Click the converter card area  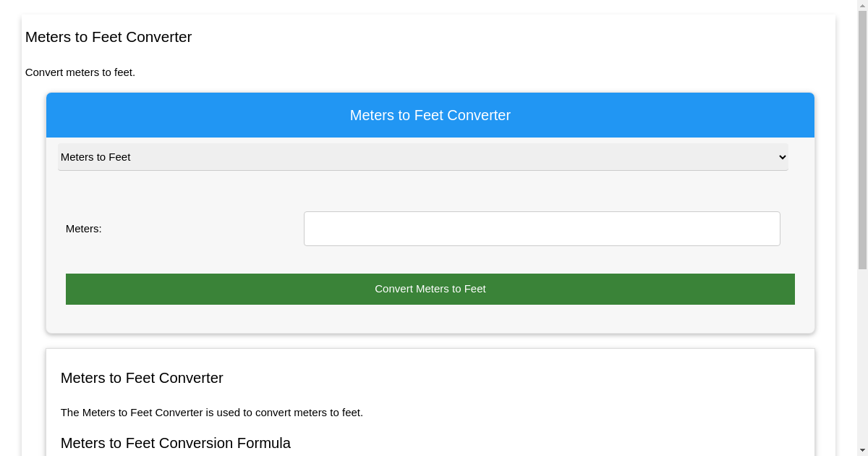tap(430, 192)
